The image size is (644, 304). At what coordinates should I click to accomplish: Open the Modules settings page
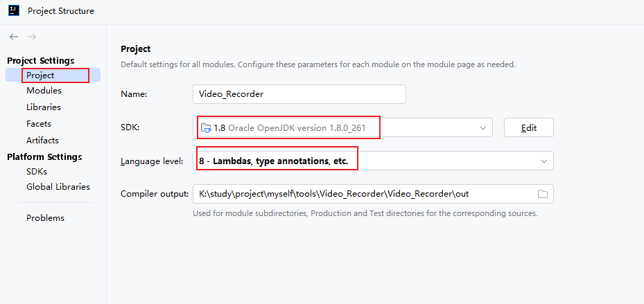coord(44,90)
